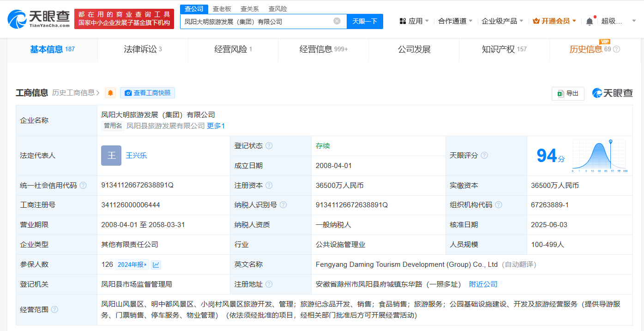Switch to the 法律诉讼 tab

coord(143,49)
